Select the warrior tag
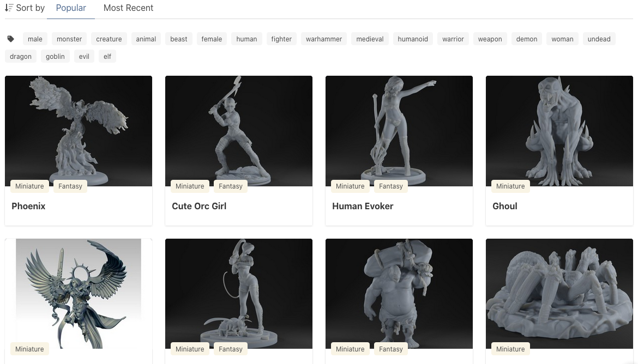Image resolution: width=638 pixels, height=364 pixels. point(453,39)
